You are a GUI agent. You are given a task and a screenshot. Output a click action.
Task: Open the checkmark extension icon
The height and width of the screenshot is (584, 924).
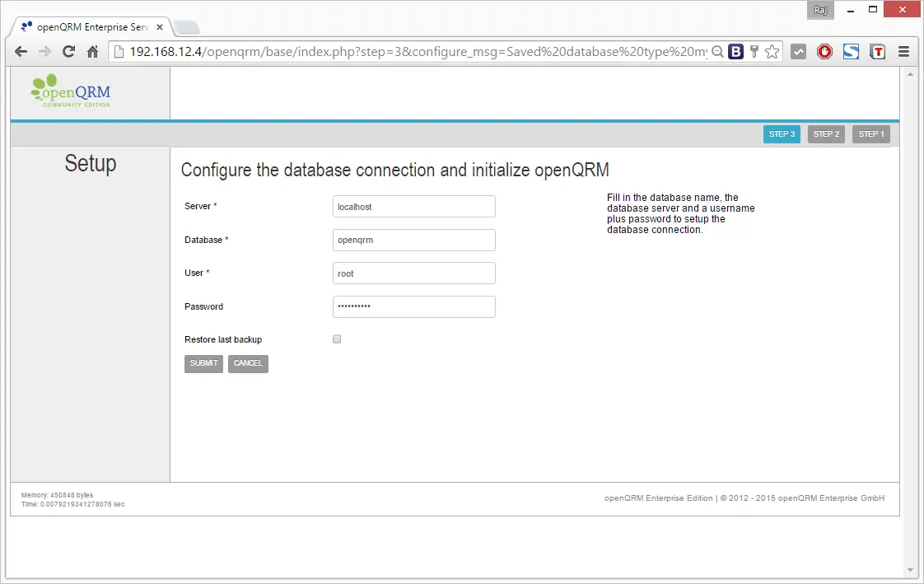click(x=798, y=52)
